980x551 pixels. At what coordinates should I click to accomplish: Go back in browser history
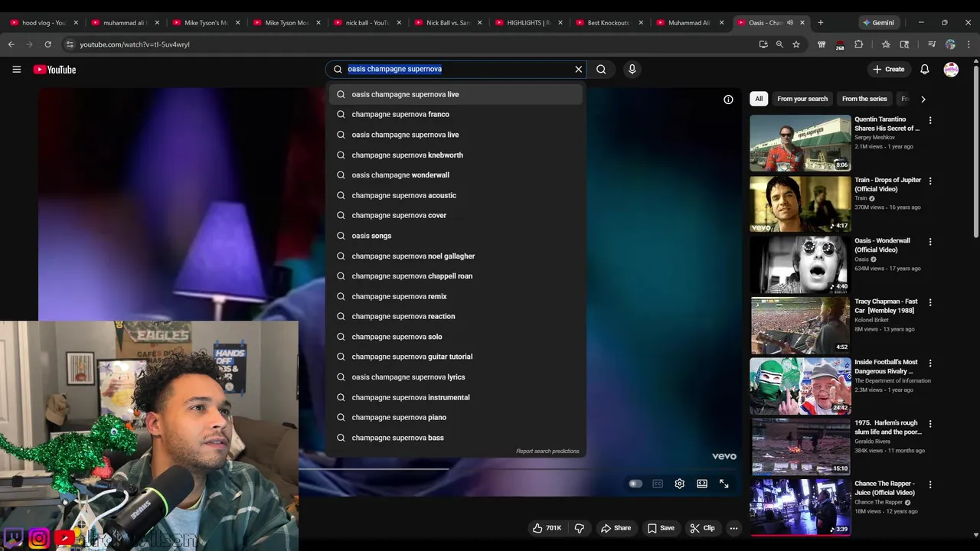click(x=11, y=44)
